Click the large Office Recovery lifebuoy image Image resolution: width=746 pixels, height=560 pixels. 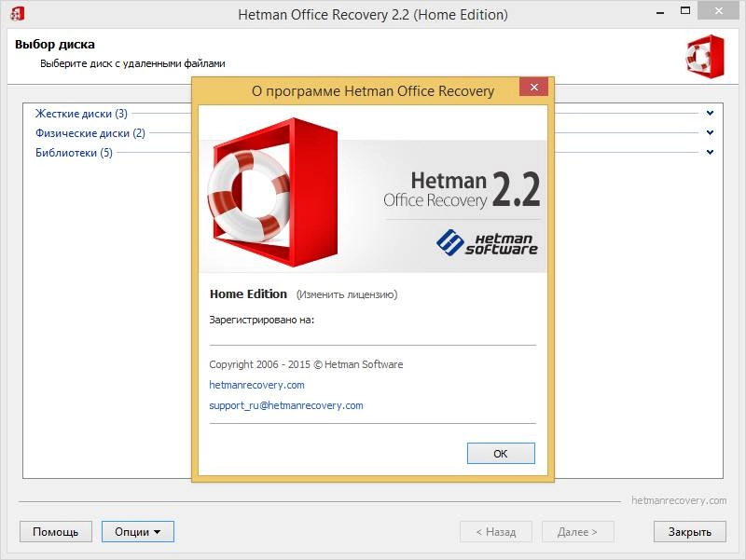(x=272, y=193)
